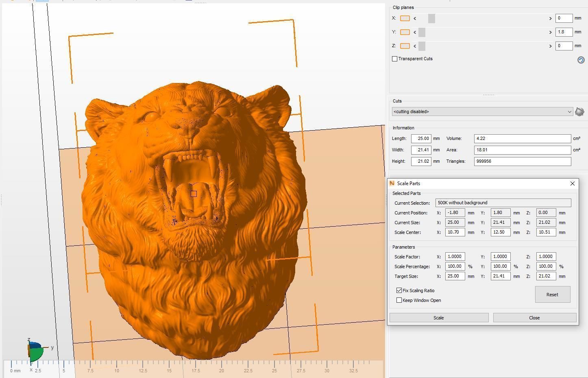Click the left arrow of Y clip slider
588x378 pixels.
click(x=415, y=32)
